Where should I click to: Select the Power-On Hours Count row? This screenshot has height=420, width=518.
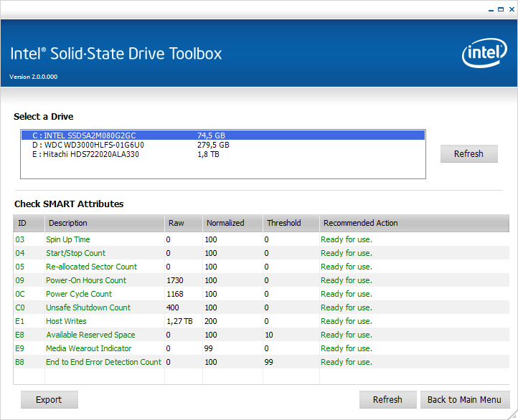(x=261, y=280)
